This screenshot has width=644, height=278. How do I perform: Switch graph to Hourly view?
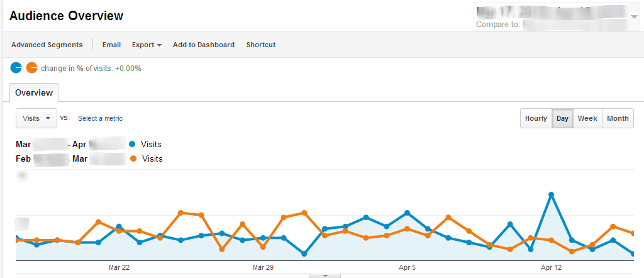tap(536, 118)
